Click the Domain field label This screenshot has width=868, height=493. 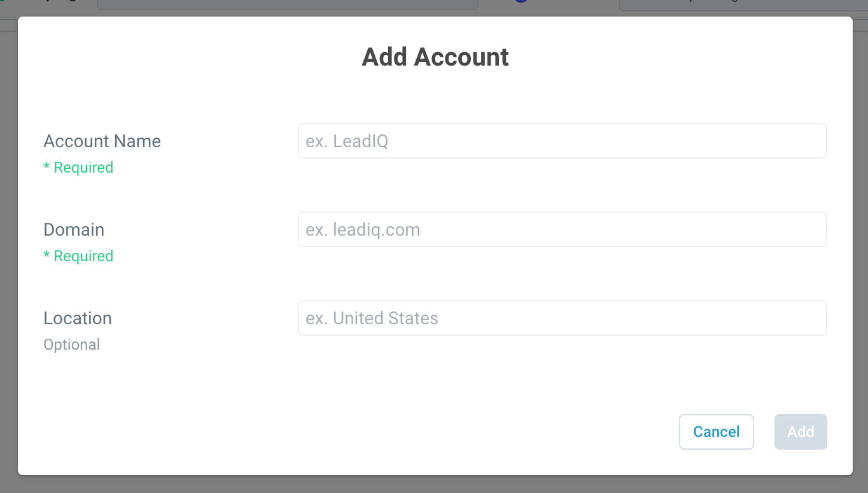pyautogui.click(x=74, y=229)
